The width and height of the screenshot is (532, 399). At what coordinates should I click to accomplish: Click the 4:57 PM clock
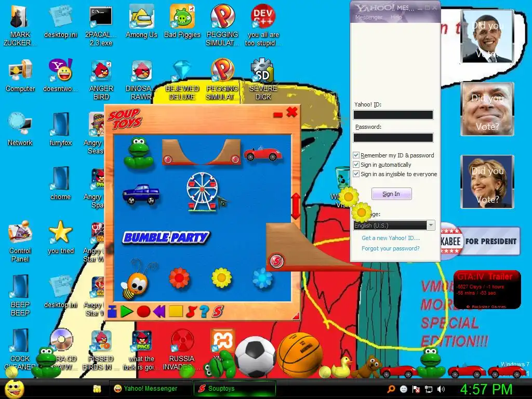click(486, 389)
